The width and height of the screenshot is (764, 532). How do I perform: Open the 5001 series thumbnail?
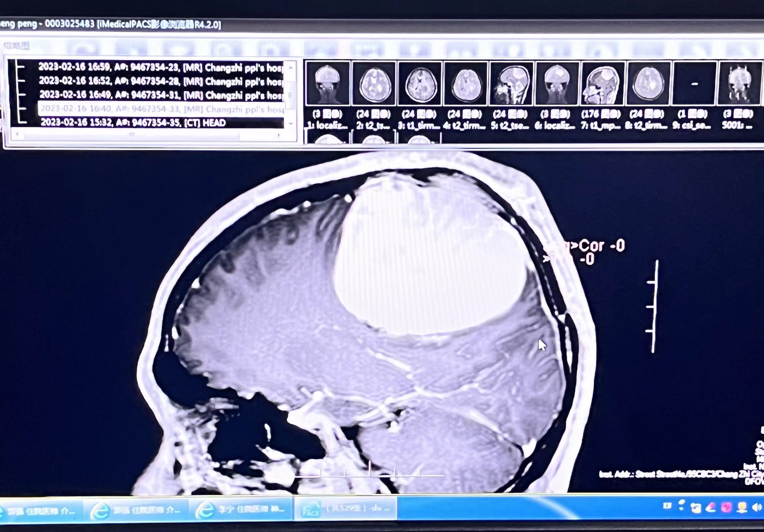click(x=740, y=83)
